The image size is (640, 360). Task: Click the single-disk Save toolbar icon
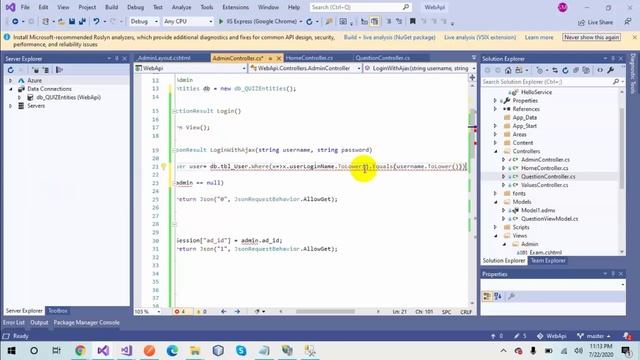(x=72, y=22)
